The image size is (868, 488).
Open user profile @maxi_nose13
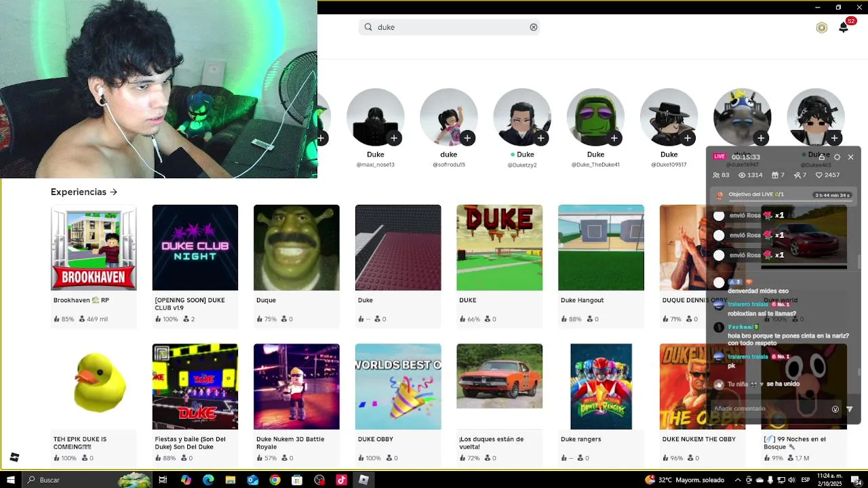(375, 119)
